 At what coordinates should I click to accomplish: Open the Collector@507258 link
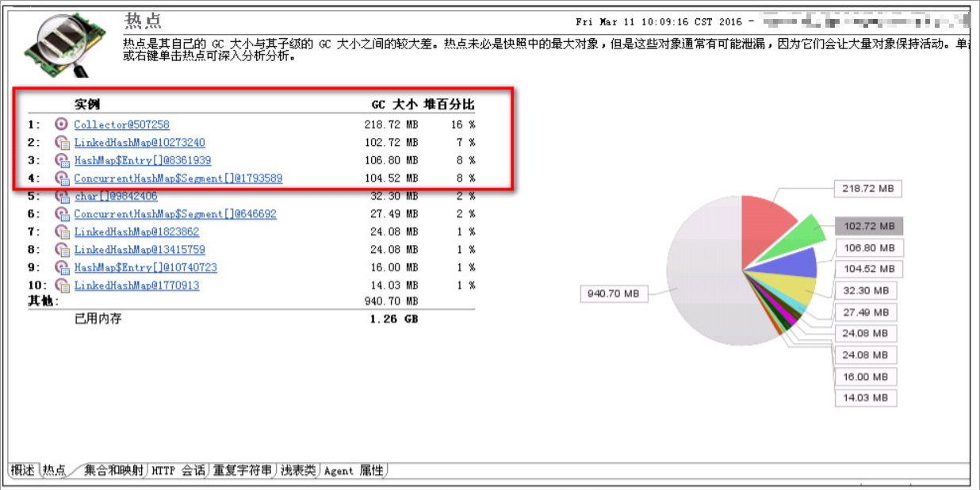point(121,124)
